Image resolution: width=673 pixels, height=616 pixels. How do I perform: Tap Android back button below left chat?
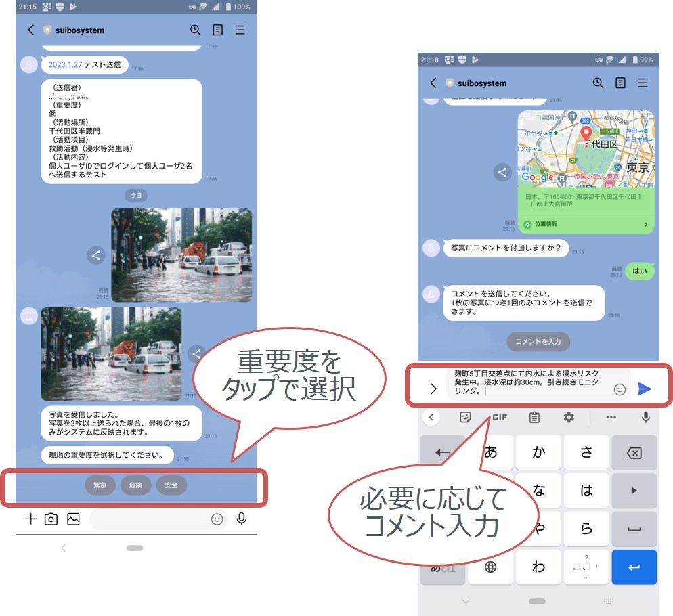click(x=64, y=548)
